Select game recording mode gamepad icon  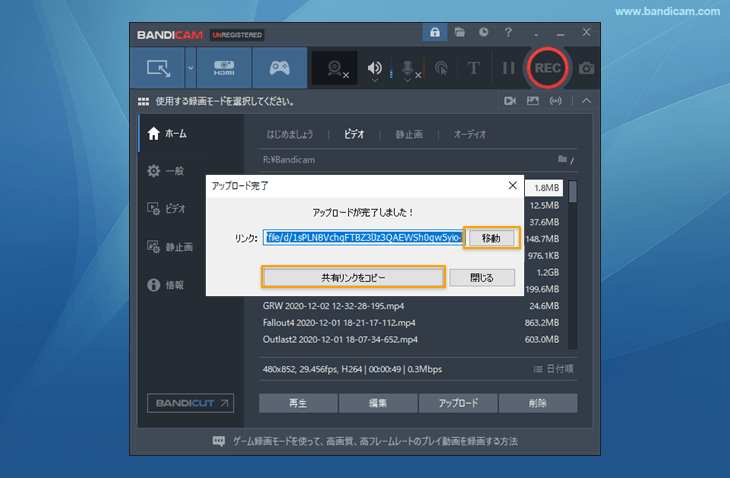(279, 68)
